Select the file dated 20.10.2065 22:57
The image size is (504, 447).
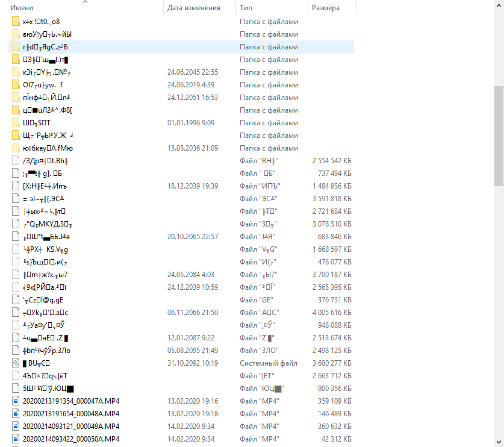click(48, 236)
